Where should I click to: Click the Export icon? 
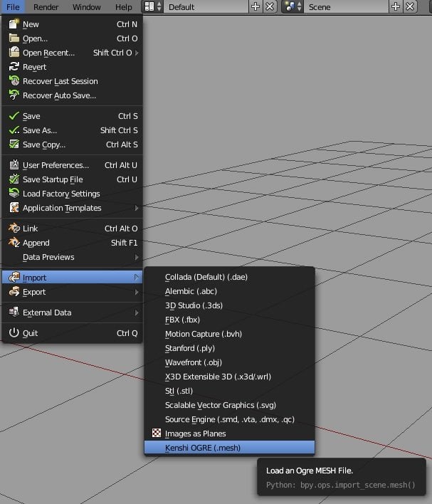tap(14, 292)
